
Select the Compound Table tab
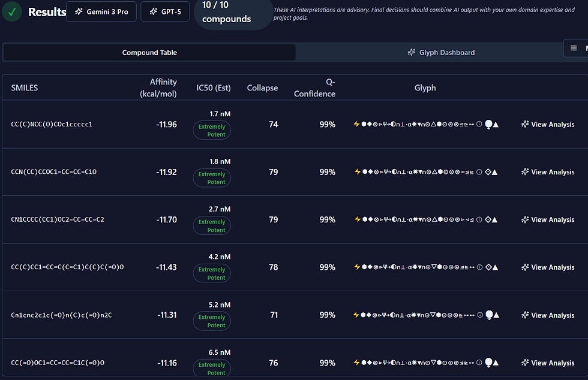(149, 53)
